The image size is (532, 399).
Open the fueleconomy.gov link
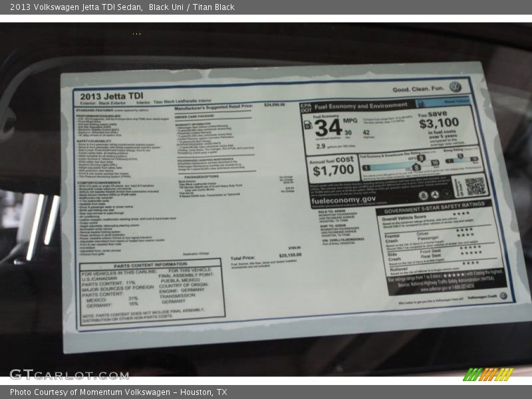[x=343, y=200]
